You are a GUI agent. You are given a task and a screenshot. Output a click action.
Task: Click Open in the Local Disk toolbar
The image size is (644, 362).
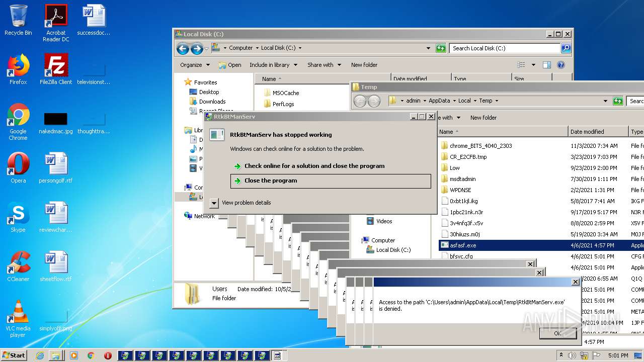click(230, 65)
